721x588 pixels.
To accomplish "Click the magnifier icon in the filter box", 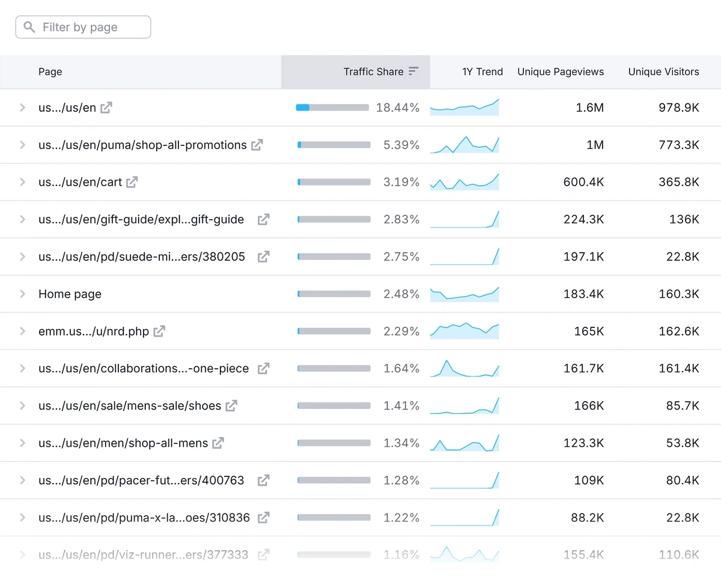I will point(29,27).
